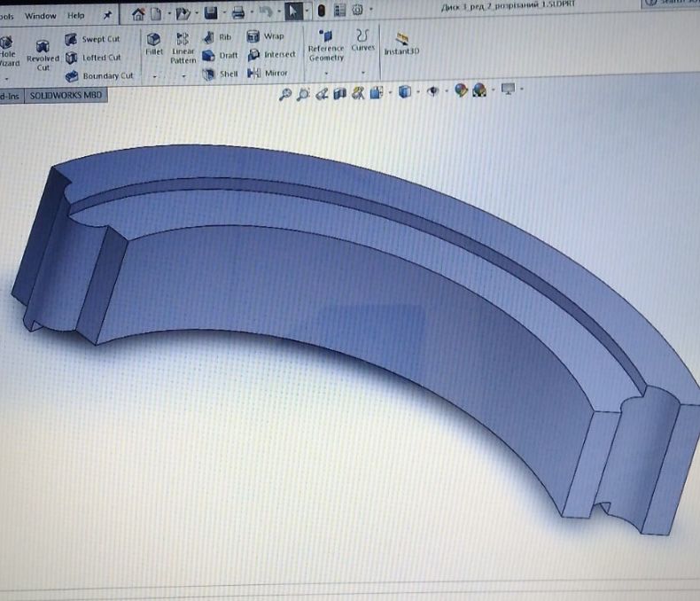
Task: Open the Window menu
Action: 40,16
